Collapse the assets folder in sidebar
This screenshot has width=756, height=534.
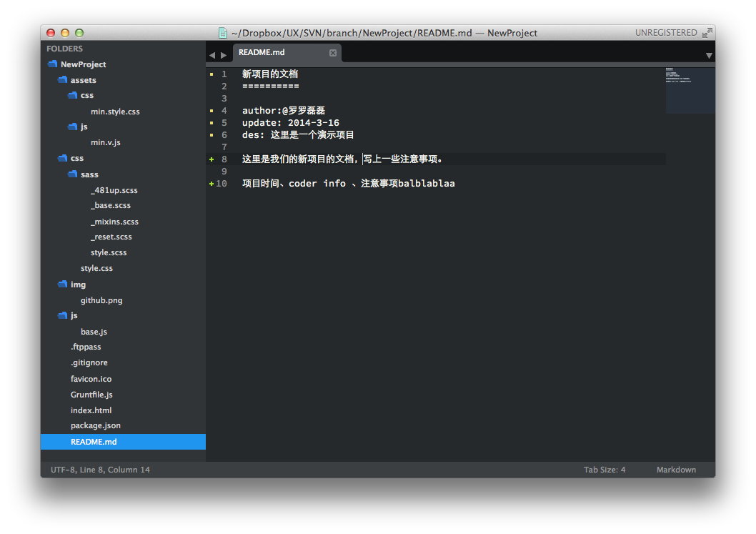62,80
